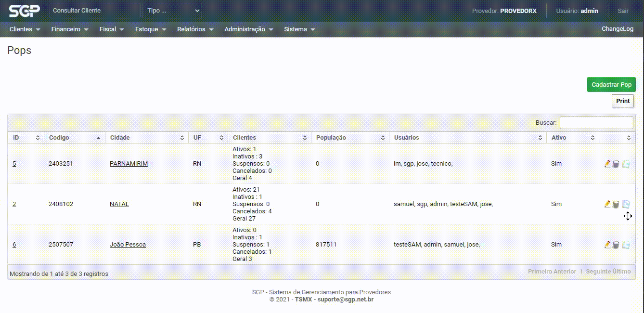Open the PARNAMIRIM city link
The height and width of the screenshot is (313, 644).
pyautogui.click(x=129, y=164)
